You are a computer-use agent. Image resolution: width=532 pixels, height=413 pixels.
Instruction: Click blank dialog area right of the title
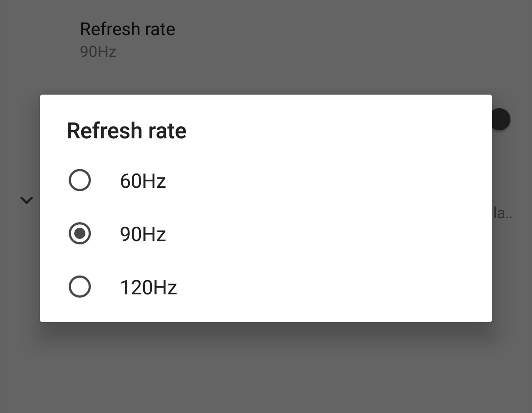coord(332,130)
